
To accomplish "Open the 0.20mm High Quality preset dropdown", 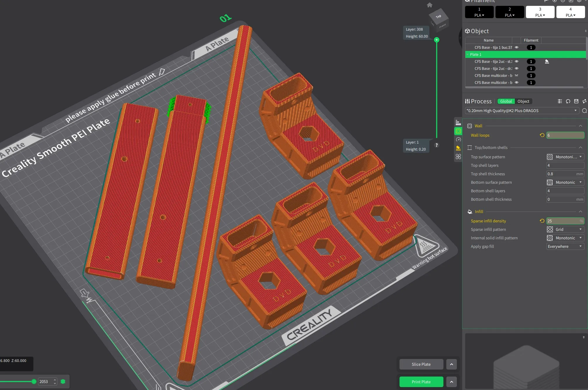I will (522, 111).
